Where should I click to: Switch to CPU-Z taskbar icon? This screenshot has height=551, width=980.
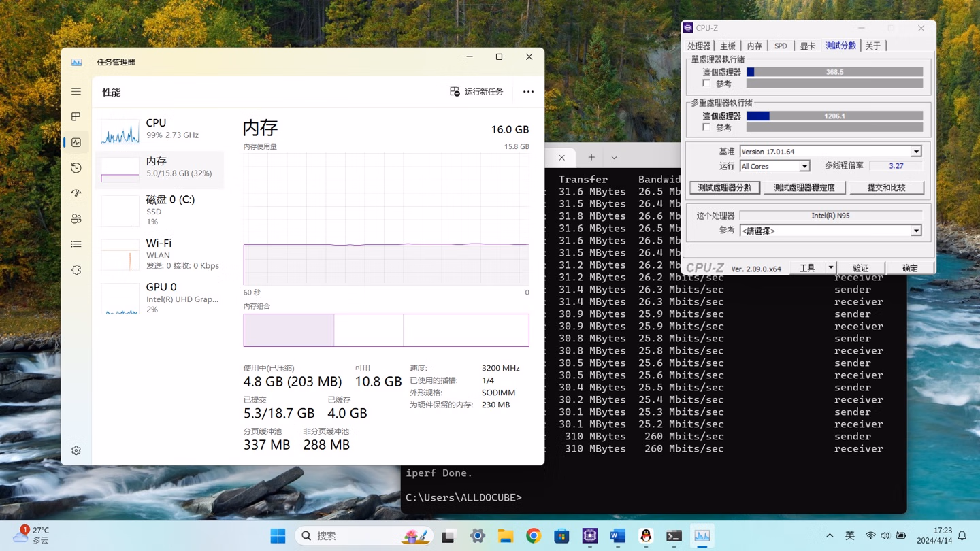click(x=589, y=536)
